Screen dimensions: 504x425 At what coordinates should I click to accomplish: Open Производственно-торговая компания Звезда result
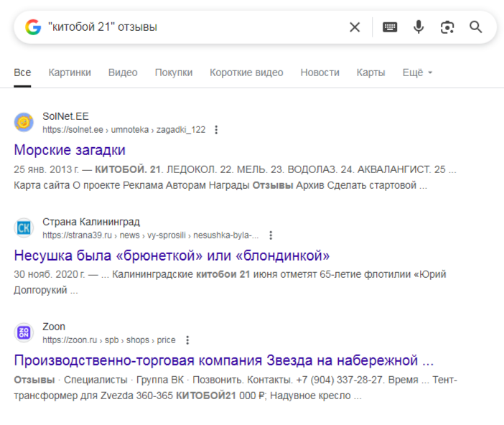coord(223,360)
